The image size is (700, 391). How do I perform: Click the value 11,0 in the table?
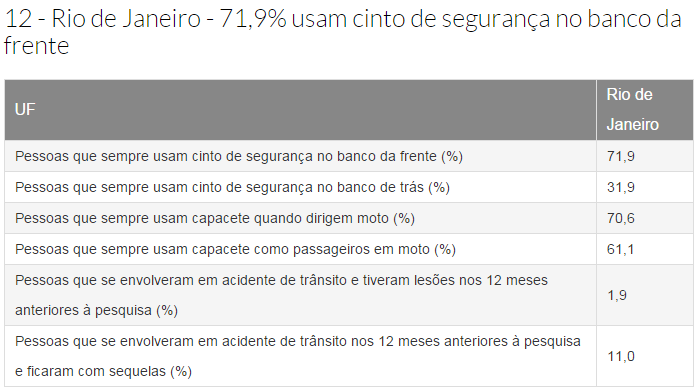coord(621,356)
